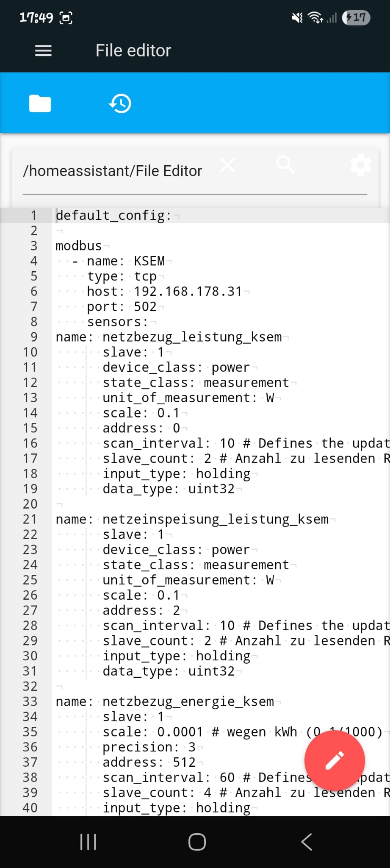Click the modbus line in editor

[x=79, y=246]
